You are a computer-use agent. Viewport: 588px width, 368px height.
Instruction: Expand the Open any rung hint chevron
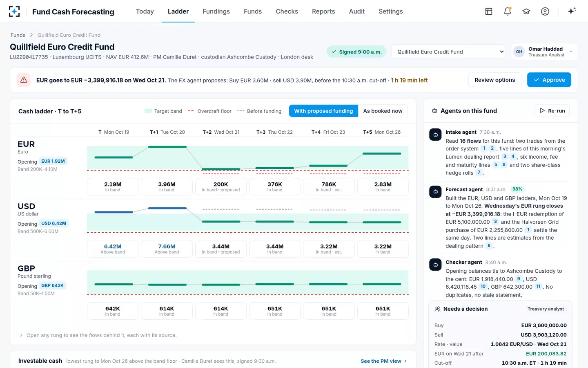click(21, 335)
